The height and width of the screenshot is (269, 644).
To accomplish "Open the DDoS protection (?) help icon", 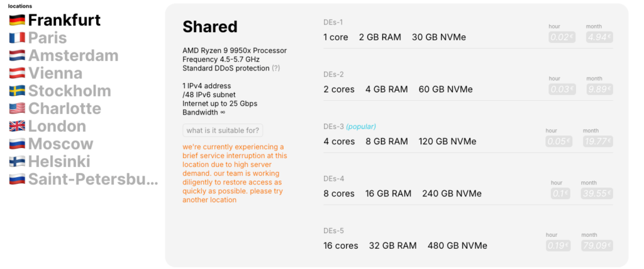I will click(x=275, y=68).
